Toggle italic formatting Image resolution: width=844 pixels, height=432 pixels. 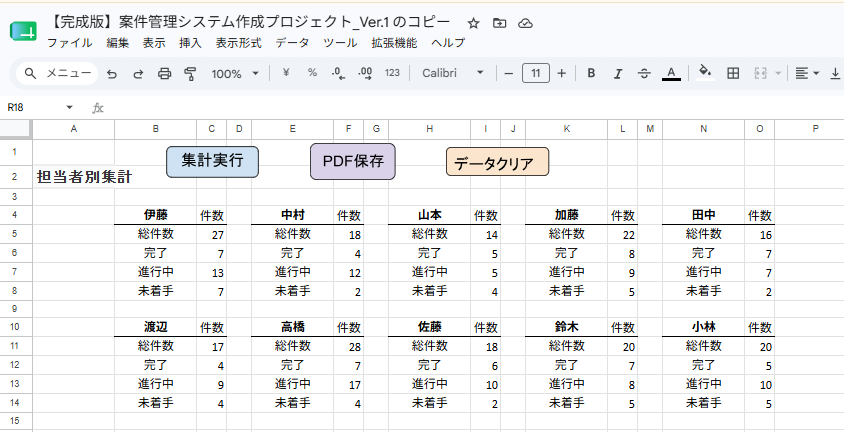[617, 73]
